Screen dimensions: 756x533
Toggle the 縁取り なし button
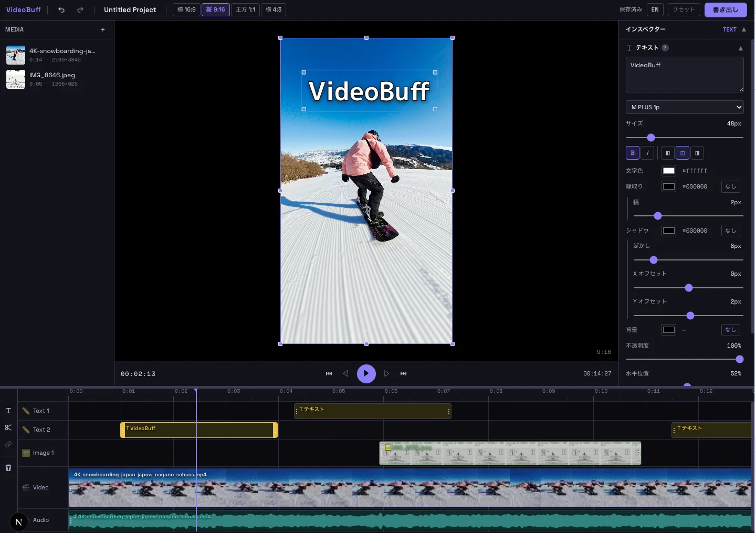[x=730, y=186]
